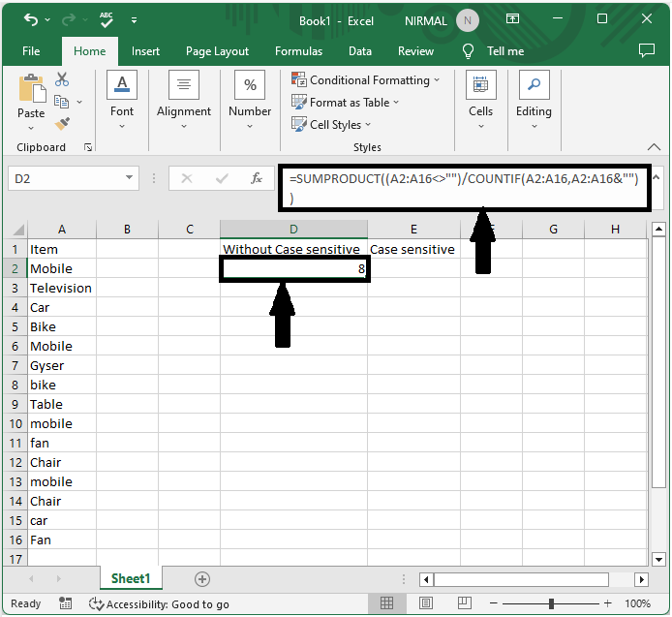Expand the Font group
Image resolution: width=672 pixels, height=617 pixels.
coord(122,100)
